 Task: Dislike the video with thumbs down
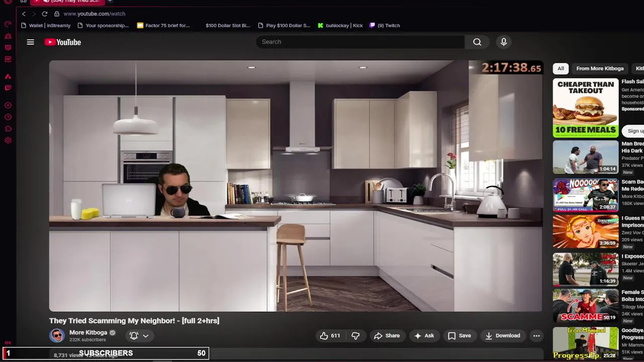[x=355, y=335]
